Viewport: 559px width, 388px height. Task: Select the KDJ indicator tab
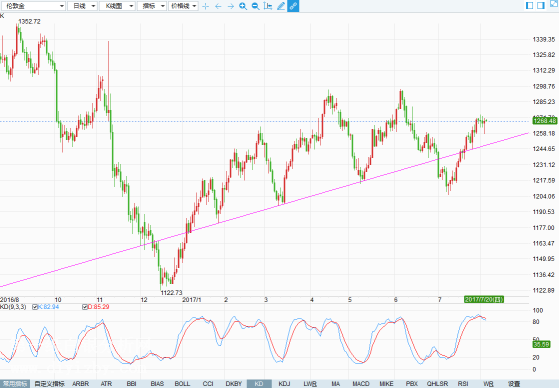284,384
